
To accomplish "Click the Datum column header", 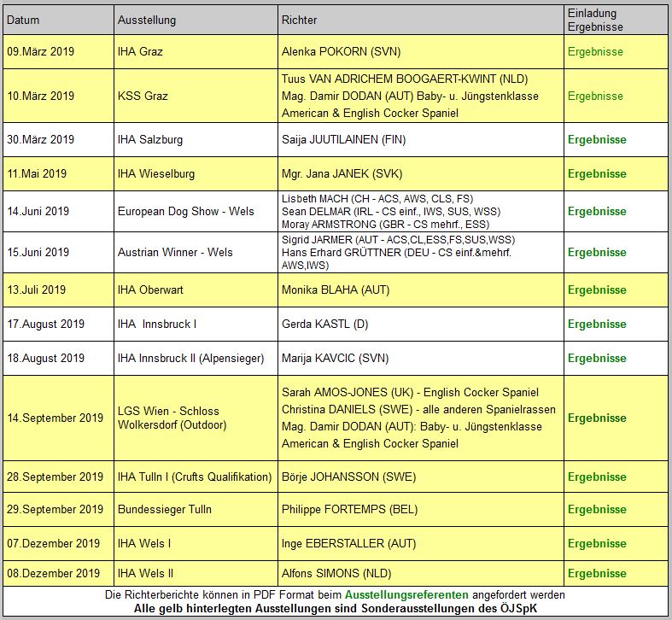I will point(24,20).
